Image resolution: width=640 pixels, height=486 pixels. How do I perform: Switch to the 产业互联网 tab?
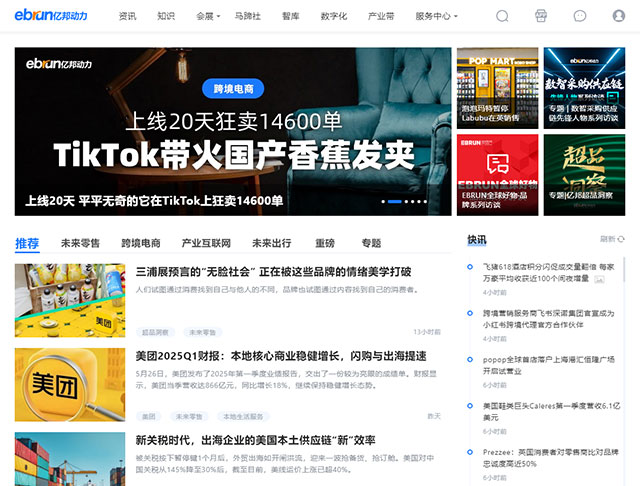(x=206, y=243)
